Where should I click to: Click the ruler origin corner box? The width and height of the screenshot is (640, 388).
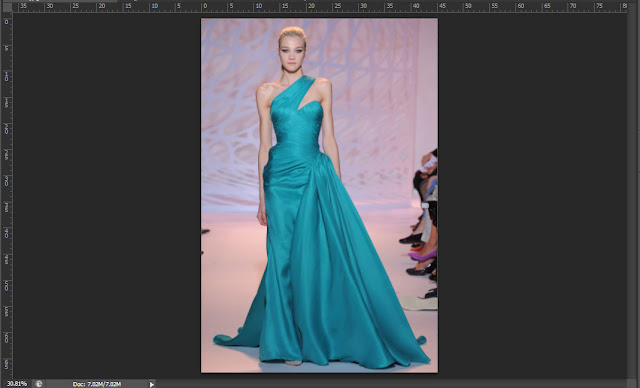point(7,7)
